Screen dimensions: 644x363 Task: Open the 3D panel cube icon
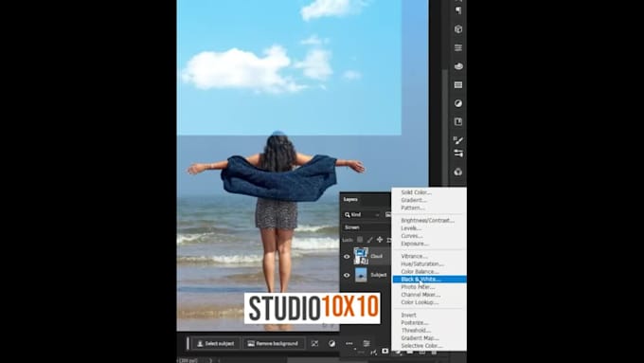[458, 29]
